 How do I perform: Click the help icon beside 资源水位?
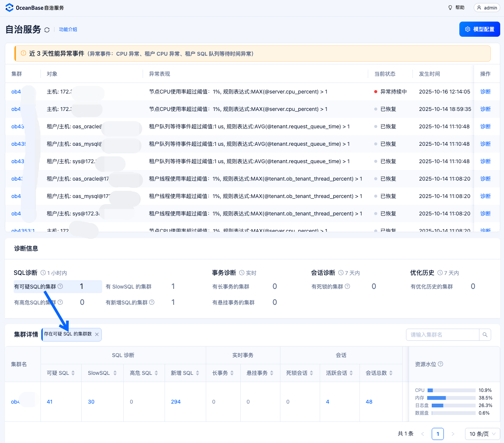coord(440,364)
